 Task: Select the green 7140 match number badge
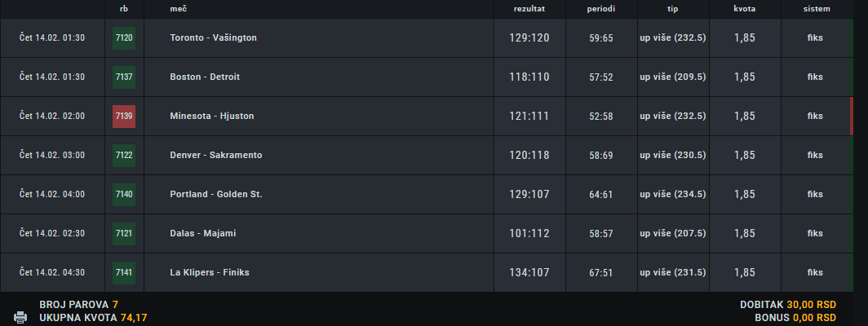(x=124, y=194)
